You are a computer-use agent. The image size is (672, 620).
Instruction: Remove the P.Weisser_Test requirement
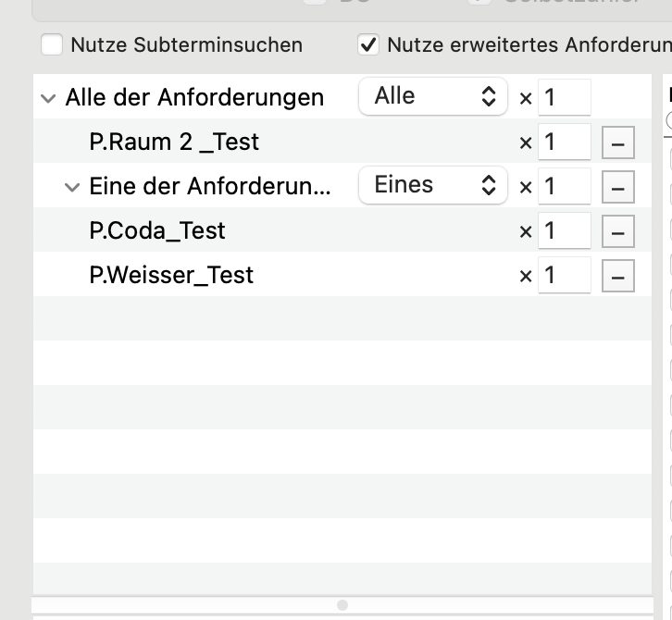[x=618, y=276]
